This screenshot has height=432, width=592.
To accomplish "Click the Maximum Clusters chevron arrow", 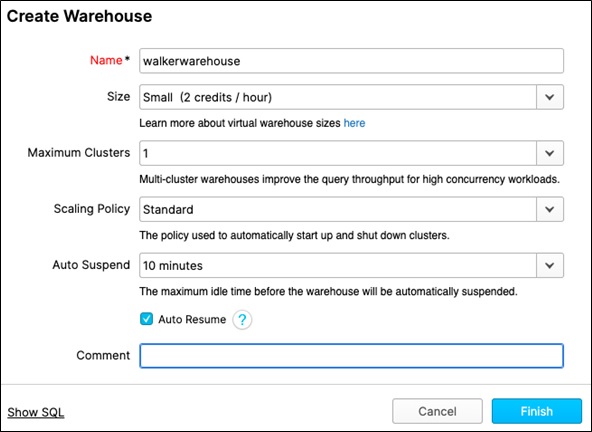I will pos(550,153).
